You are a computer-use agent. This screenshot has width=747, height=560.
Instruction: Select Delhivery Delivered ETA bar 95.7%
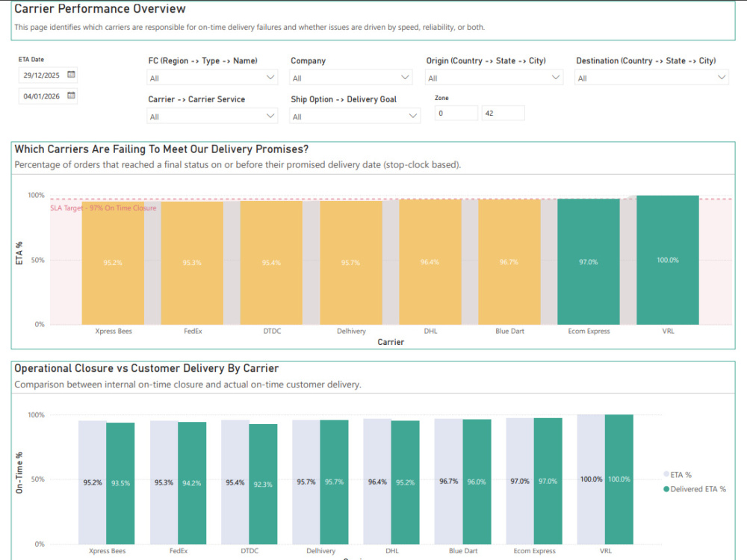tap(334, 482)
